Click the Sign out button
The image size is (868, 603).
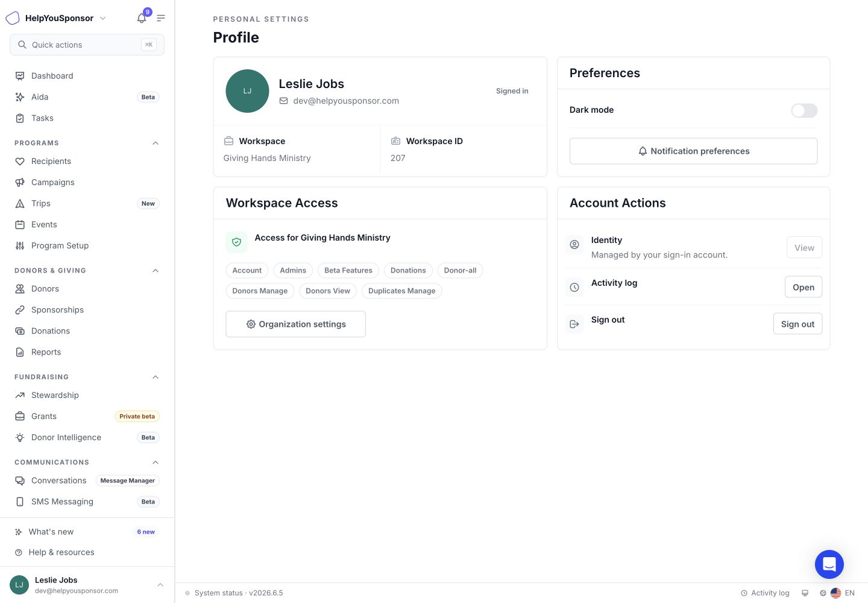pyautogui.click(x=797, y=324)
